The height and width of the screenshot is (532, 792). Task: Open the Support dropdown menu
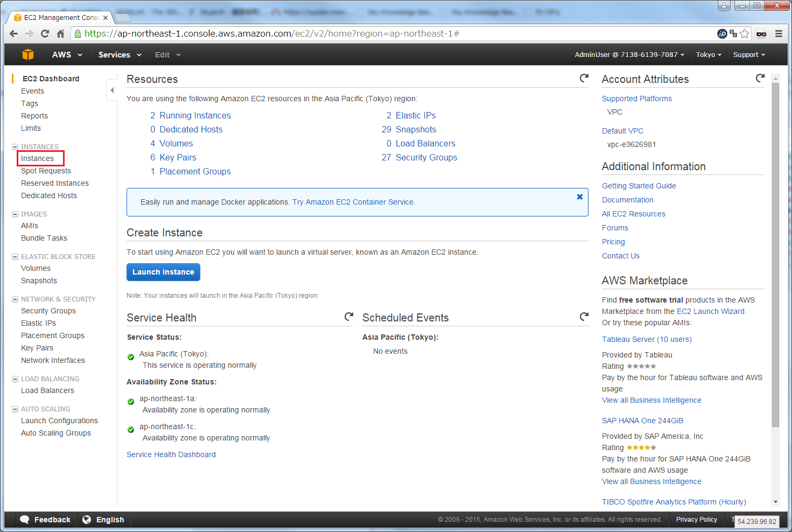tap(749, 54)
